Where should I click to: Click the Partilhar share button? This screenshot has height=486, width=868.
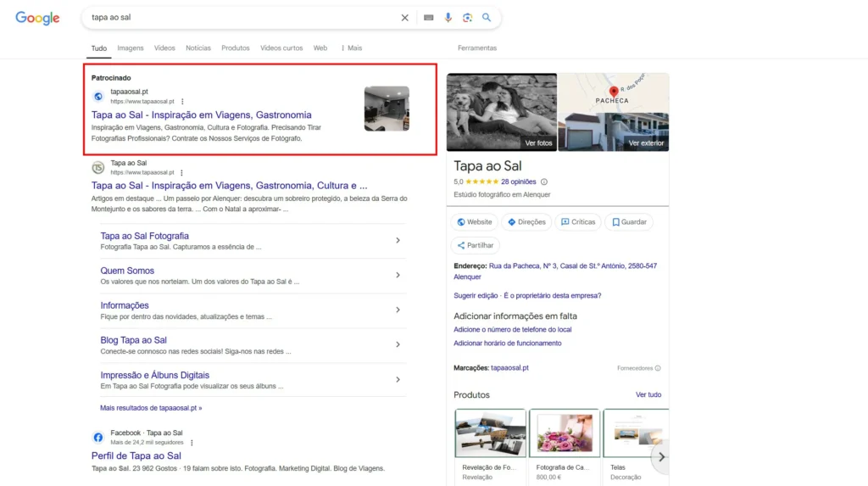pyautogui.click(x=475, y=245)
